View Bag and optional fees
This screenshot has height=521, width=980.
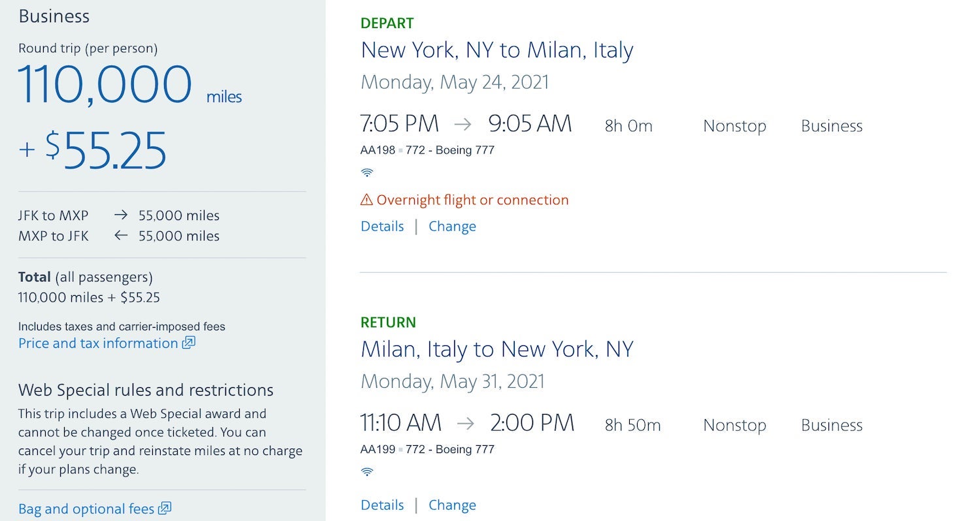coord(86,508)
